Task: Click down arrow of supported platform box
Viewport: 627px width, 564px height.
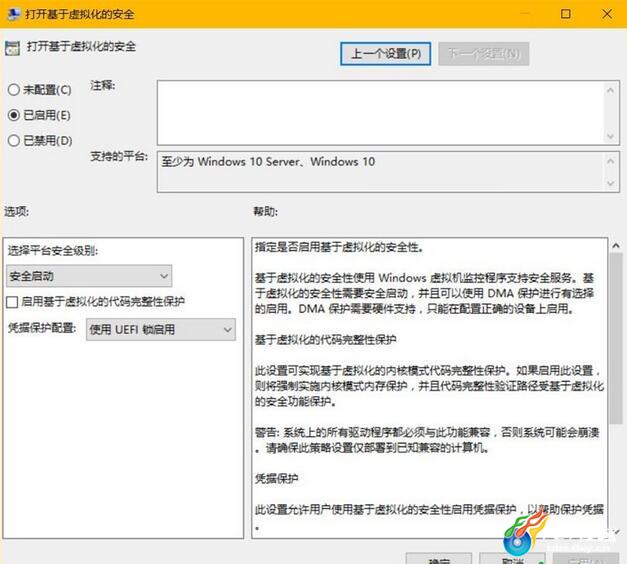Action: [611, 183]
